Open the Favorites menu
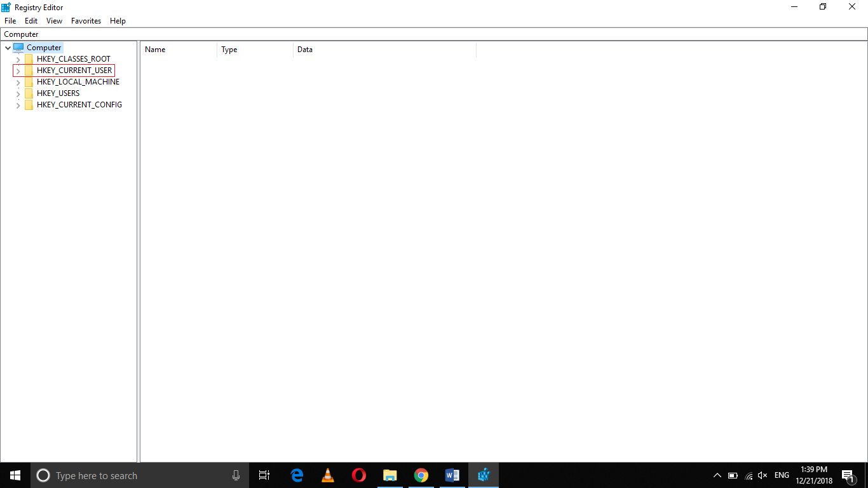The image size is (868, 488). (x=86, y=20)
